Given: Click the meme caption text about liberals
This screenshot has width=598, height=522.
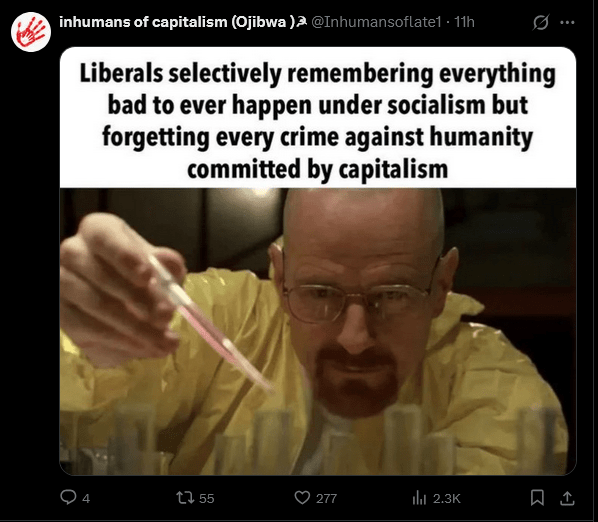Looking at the screenshot, I should [x=318, y=121].
